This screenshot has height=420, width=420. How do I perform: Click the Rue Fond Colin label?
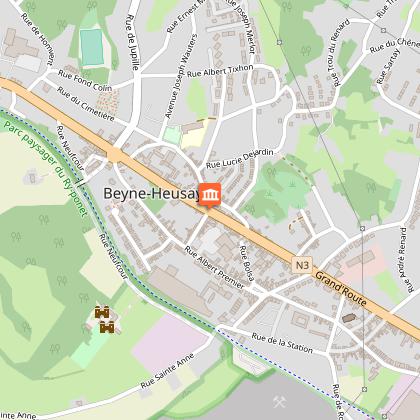coord(85,80)
